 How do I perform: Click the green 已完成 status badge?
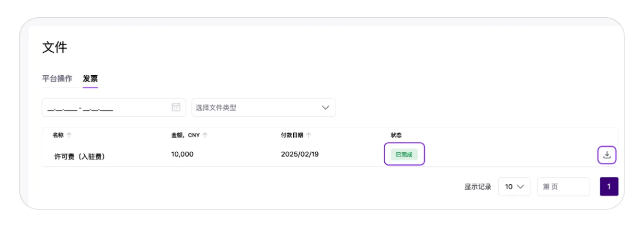(404, 155)
